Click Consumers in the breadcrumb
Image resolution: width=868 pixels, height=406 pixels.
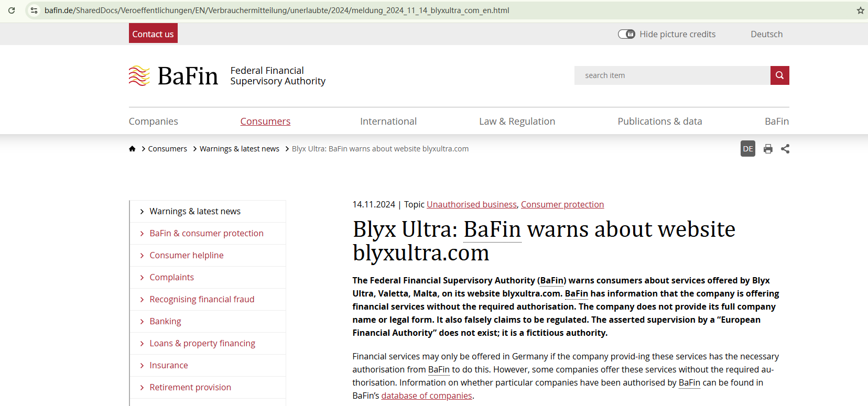tap(167, 149)
